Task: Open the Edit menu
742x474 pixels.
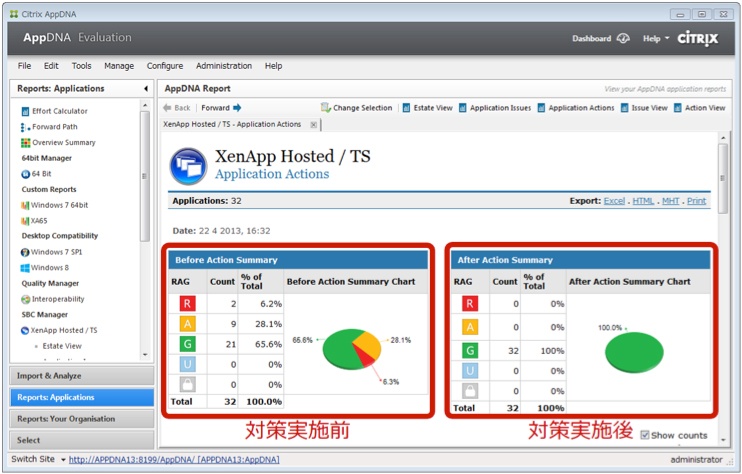Action: [51, 66]
